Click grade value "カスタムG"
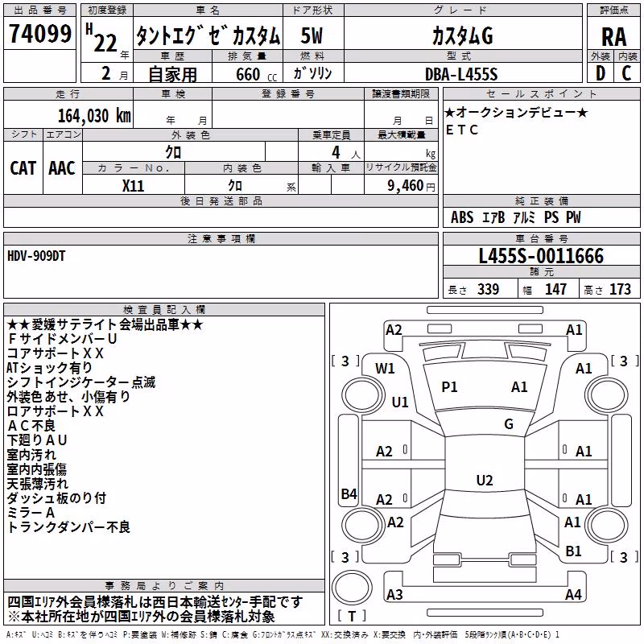Viewport: 644px width, 644px height. [462, 35]
